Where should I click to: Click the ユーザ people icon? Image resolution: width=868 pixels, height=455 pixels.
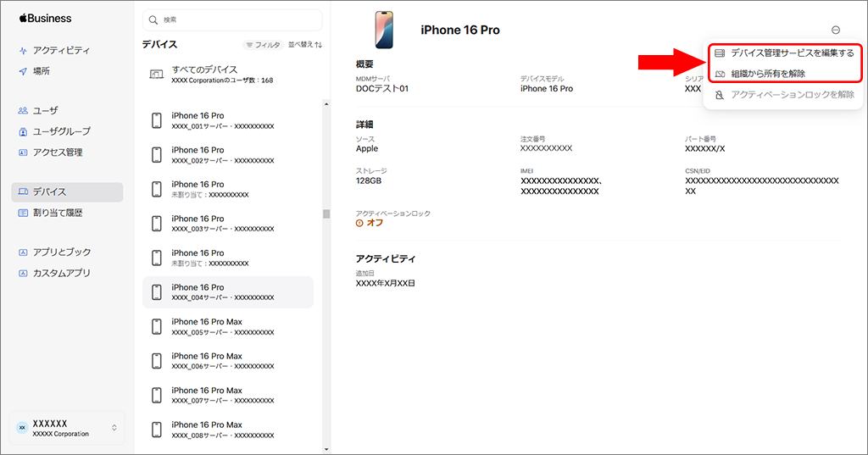click(x=23, y=111)
